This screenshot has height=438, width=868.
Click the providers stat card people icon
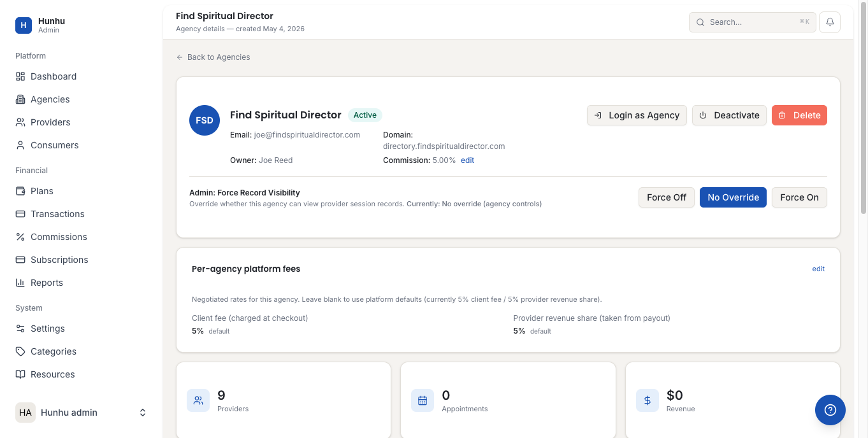pos(198,400)
